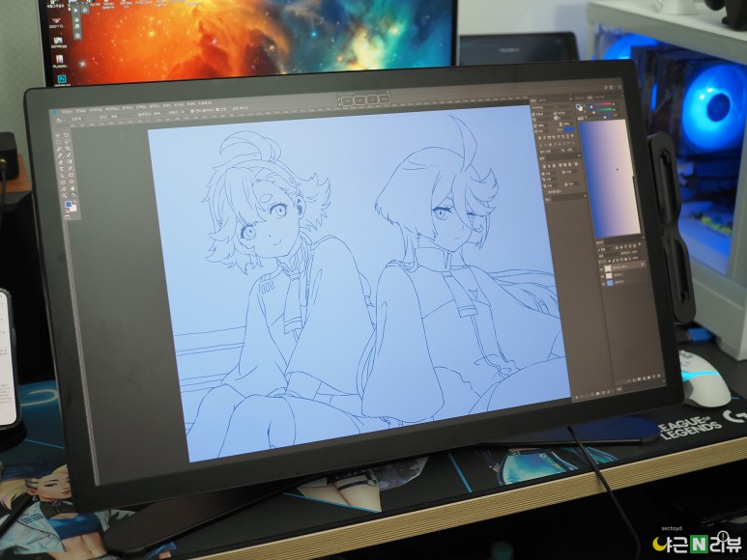Open the layer blend mode dropdown
The height and width of the screenshot is (560, 747).
(x=607, y=256)
